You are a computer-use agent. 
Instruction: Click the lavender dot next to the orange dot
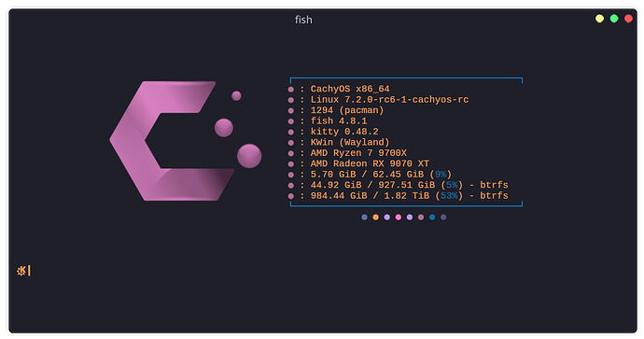pyautogui.click(x=387, y=217)
